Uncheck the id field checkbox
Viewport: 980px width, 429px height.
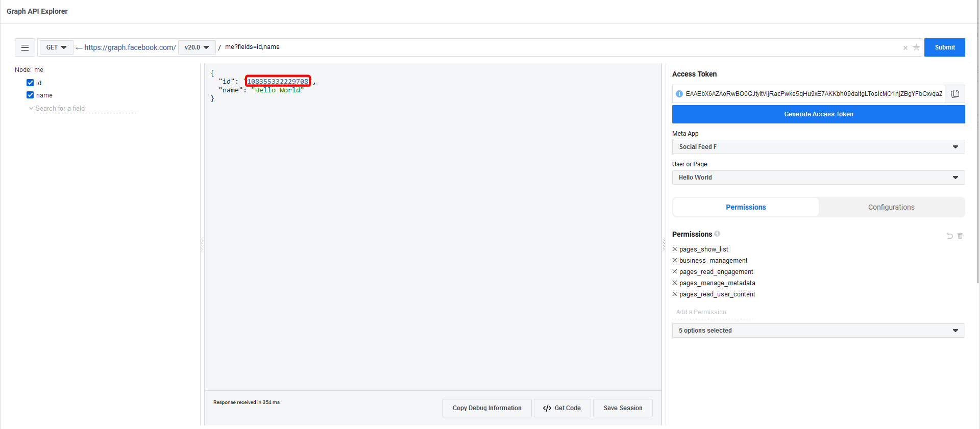(30, 83)
